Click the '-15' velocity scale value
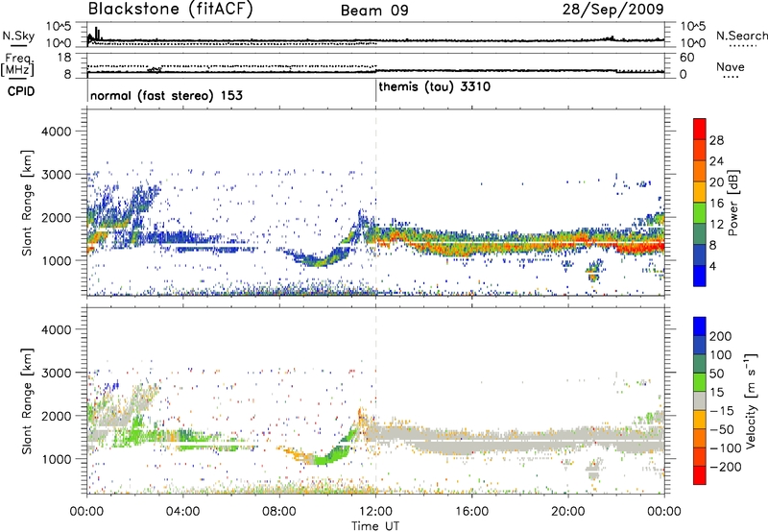768x532 pixels. click(x=720, y=411)
